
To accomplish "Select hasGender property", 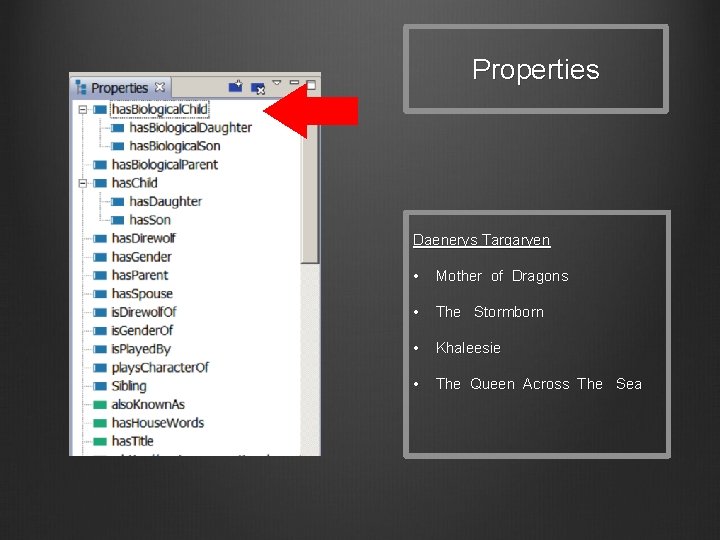I will [142, 257].
